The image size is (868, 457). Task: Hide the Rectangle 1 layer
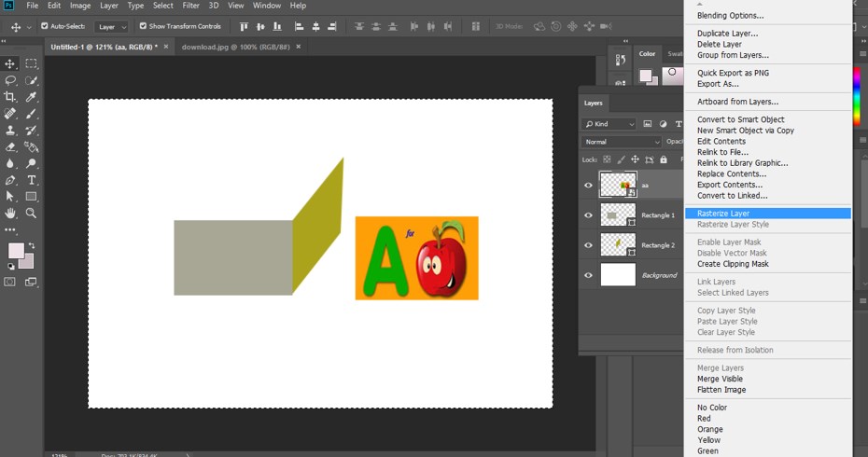pyautogui.click(x=588, y=215)
